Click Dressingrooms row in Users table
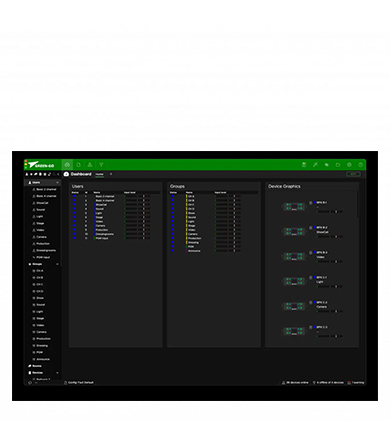 115,234
